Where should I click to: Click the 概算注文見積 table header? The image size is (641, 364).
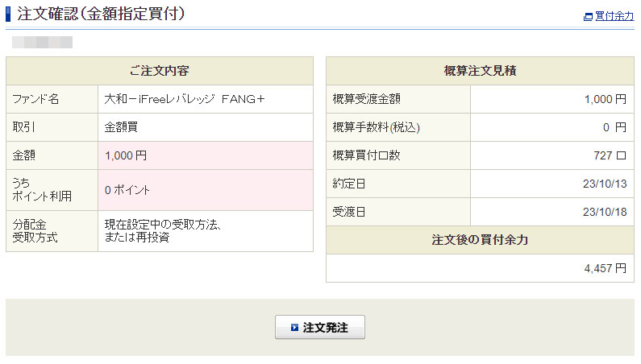click(x=480, y=71)
